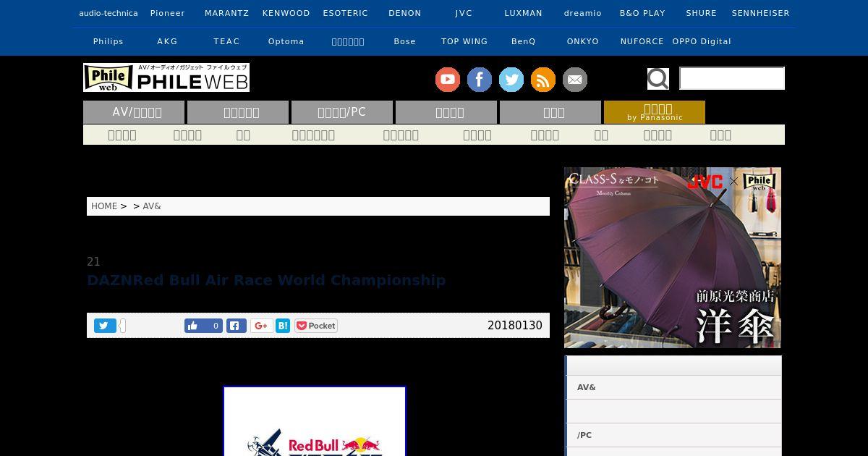The width and height of the screenshot is (868, 456).
Task: Share the article on Google+
Action: 262,326
